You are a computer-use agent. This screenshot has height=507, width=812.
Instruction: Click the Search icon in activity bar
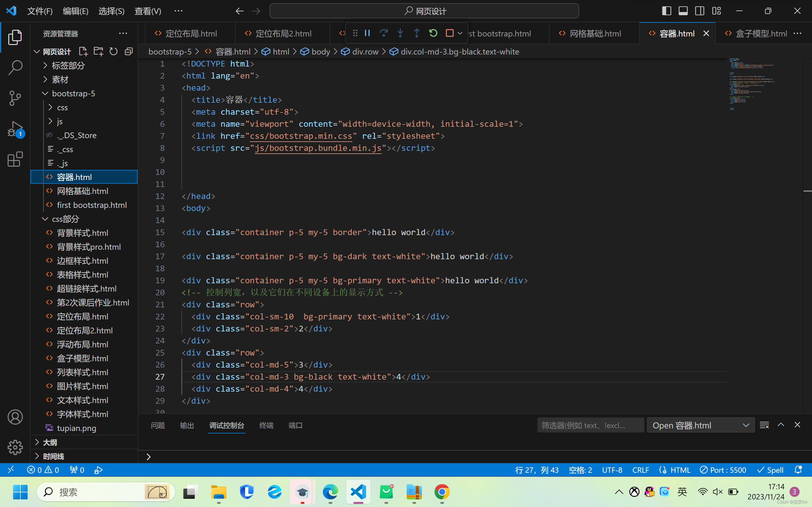pos(15,67)
